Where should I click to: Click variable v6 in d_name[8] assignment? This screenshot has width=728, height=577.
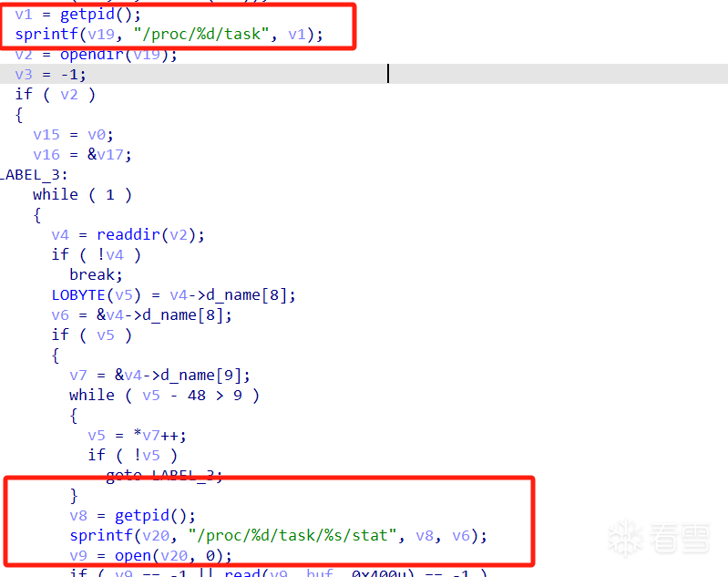60,315
